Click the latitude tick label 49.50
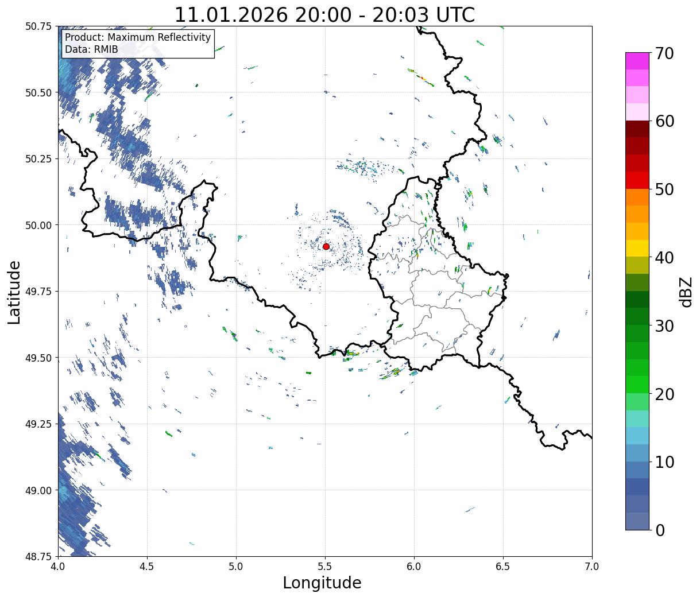The image size is (700, 597). [38, 358]
